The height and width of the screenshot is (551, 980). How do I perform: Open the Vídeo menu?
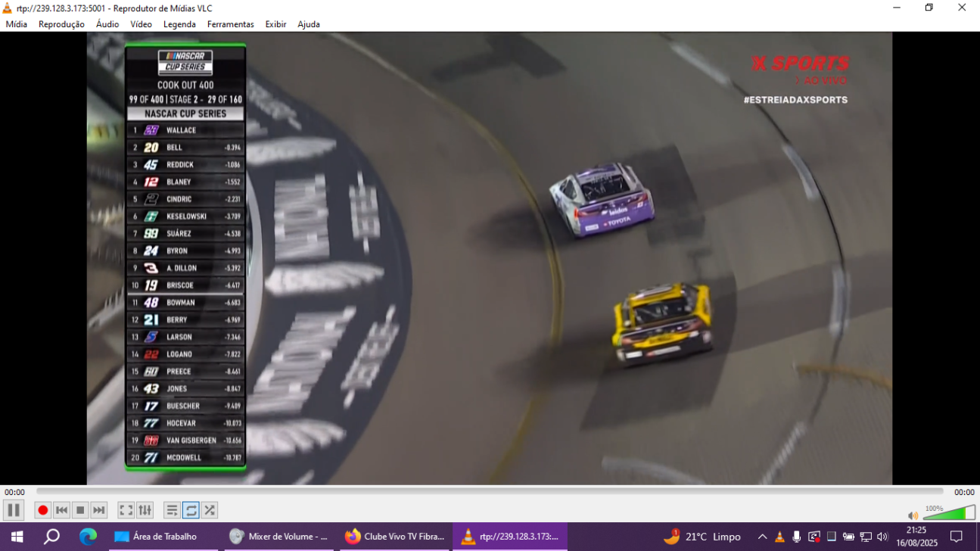coord(142,24)
